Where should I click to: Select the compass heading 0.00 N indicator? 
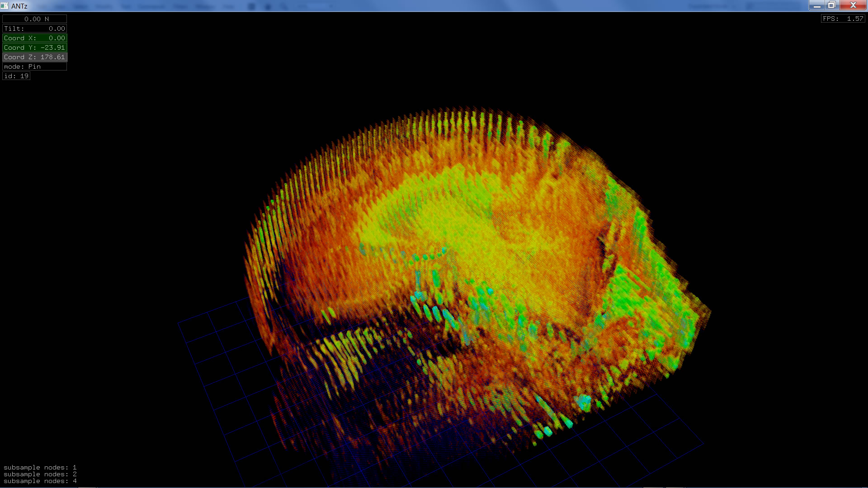pos(35,19)
